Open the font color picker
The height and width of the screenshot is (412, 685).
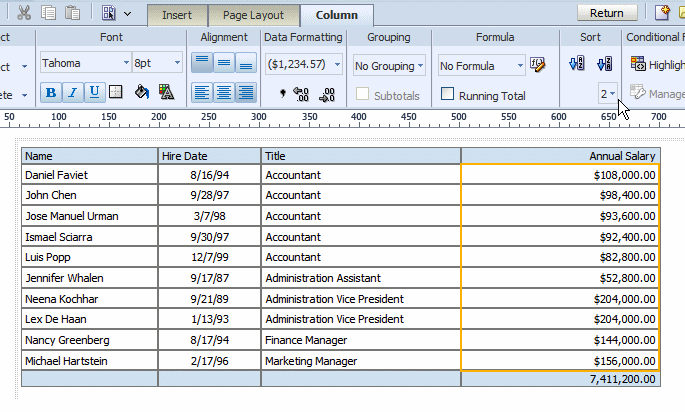coord(165,92)
